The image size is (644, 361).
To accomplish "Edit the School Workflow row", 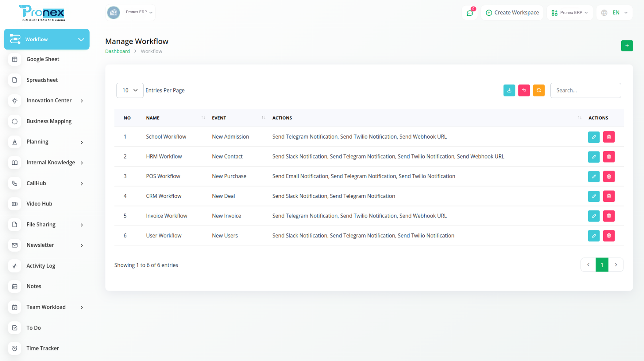I will point(594,137).
